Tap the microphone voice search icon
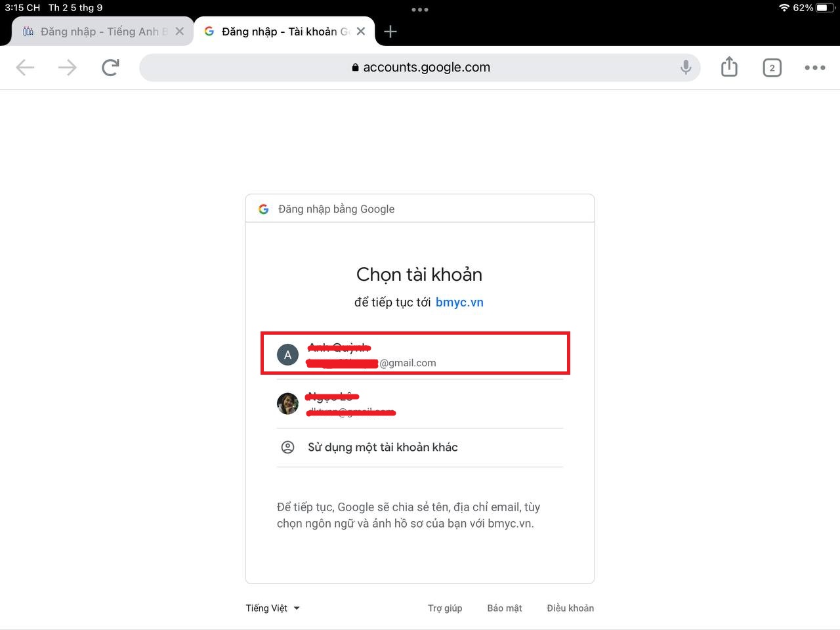 (x=686, y=67)
